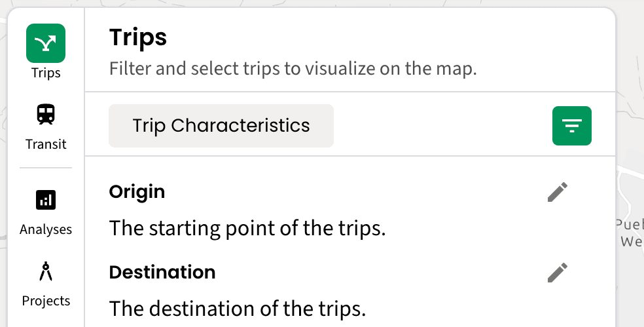Click the Destination heading
Image resolution: width=644 pixels, height=327 pixels.
pos(162,272)
